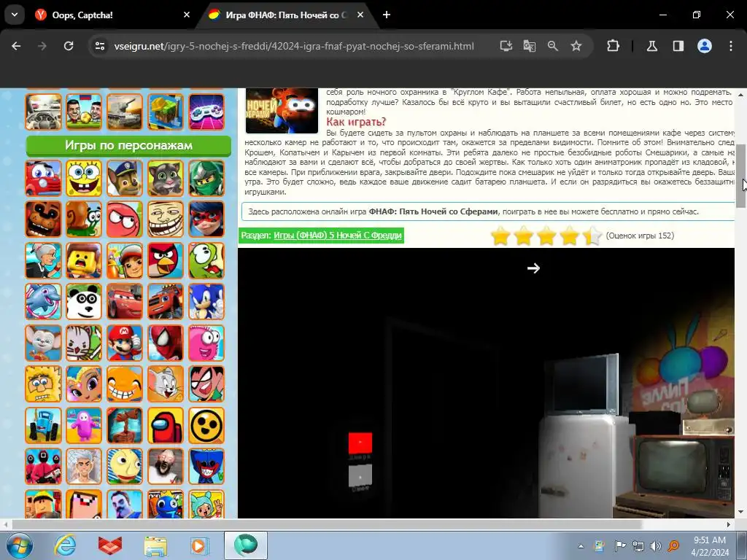Screen dimensions: 747x560
Task: Choose the Squid Game guards icon
Action: tap(43, 466)
